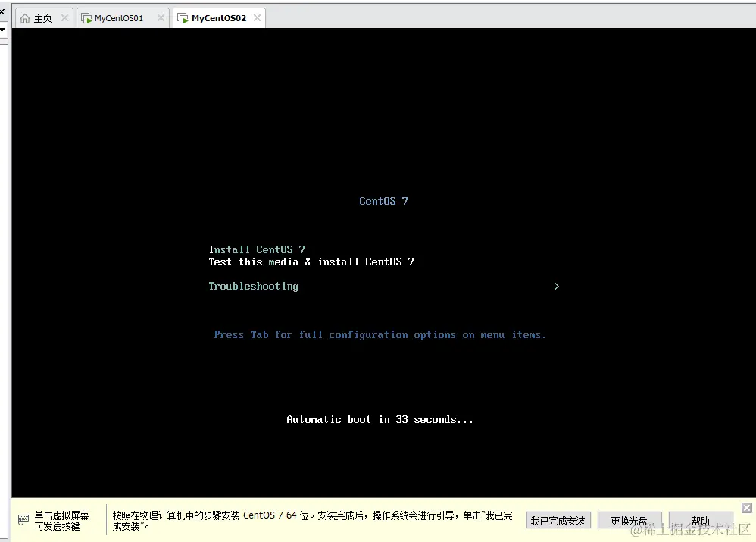Image resolution: width=756 pixels, height=542 pixels.
Task: Click the home icon on 主页 tab
Action: pos(25,18)
